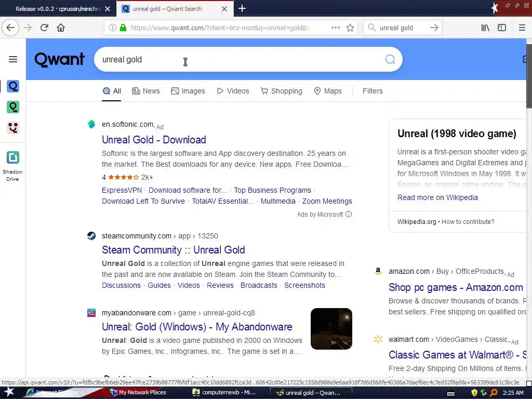This screenshot has height=399, width=532.
Task: Go back using the browser back arrow
Action: click(x=10, y=28)
